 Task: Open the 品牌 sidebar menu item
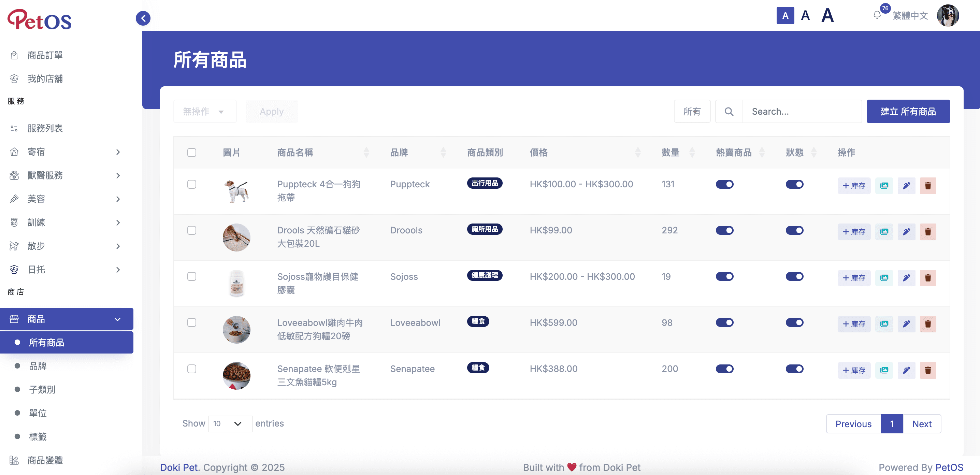pyautogui.click(x=38, y=366)
